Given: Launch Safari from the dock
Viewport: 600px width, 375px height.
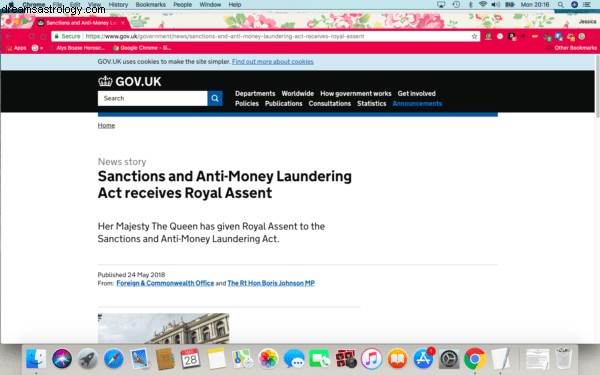Looking at the screenshot, I should coord(113,359).
